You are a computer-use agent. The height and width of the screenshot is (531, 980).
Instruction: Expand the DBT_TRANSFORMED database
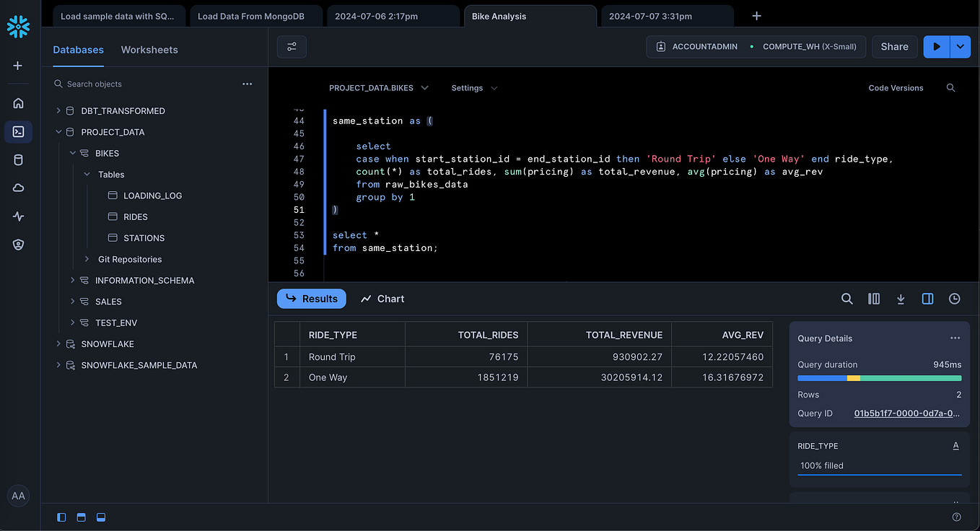pos(58,110)
